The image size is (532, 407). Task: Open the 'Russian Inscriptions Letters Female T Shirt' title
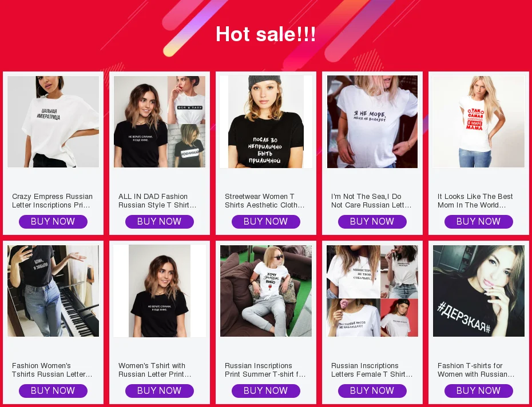[372, 370]
